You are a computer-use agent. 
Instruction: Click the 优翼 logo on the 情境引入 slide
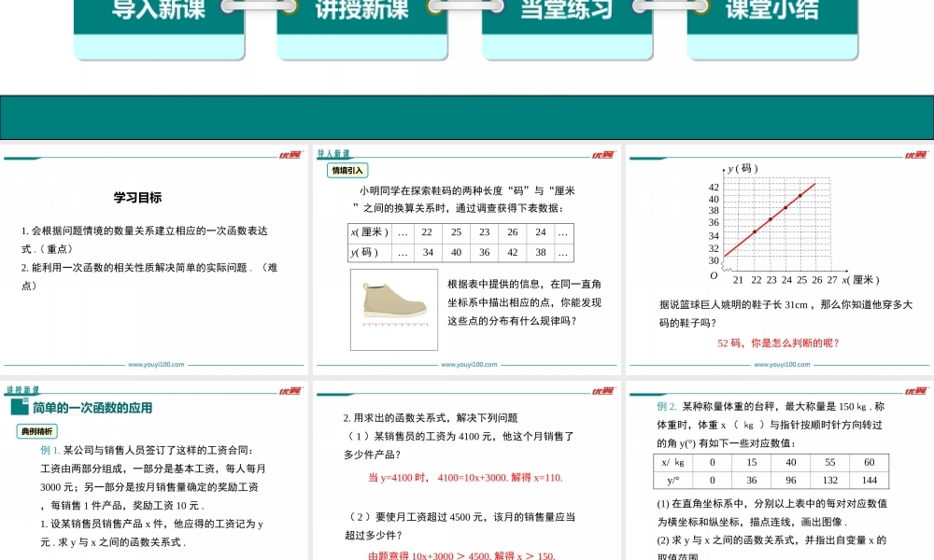click(602, 155)
